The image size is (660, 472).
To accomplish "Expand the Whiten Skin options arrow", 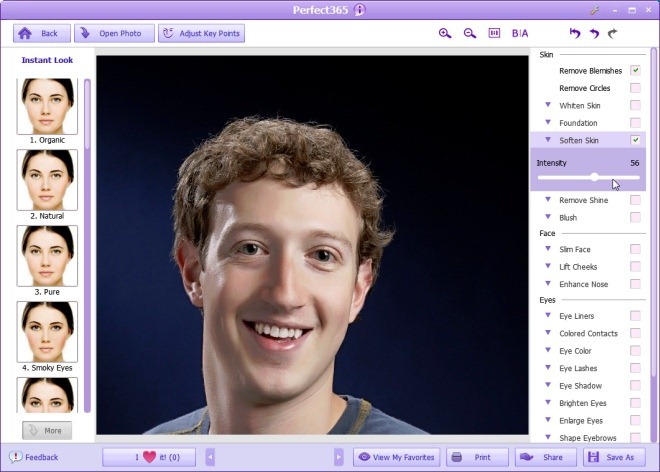I will coord(548,105).
